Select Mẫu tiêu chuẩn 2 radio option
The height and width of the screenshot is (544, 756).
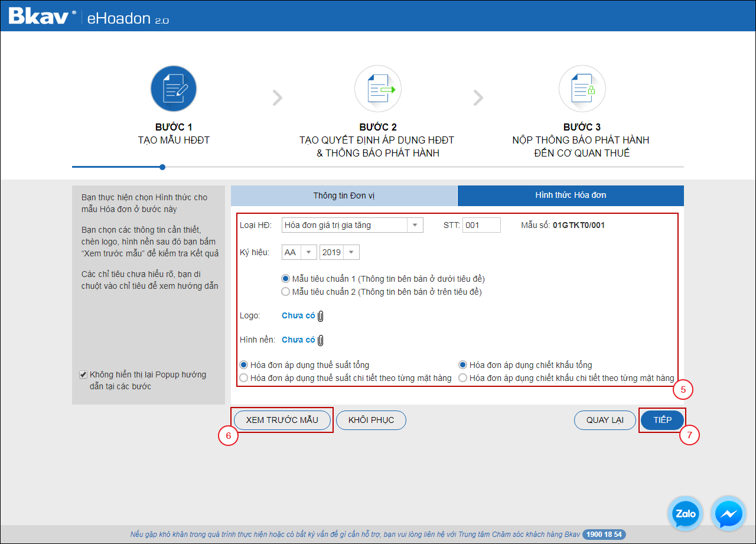coord(286,292)
